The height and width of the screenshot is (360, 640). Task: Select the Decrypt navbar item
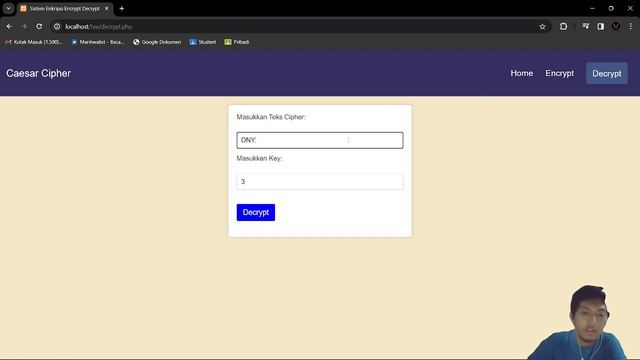pos(607,73)
